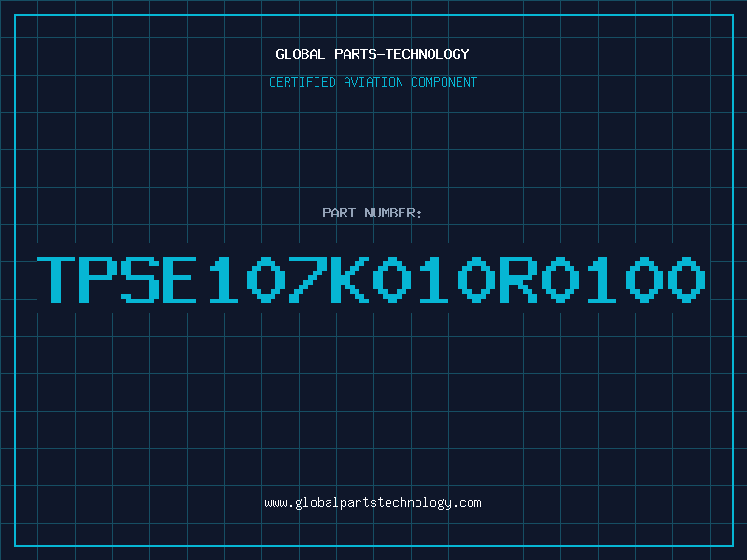Click the 'GLOBAL PARTS-TECHNOLOGY' heading
The height and width of the screenshot is (560, 747).
[x=373, y=54]
